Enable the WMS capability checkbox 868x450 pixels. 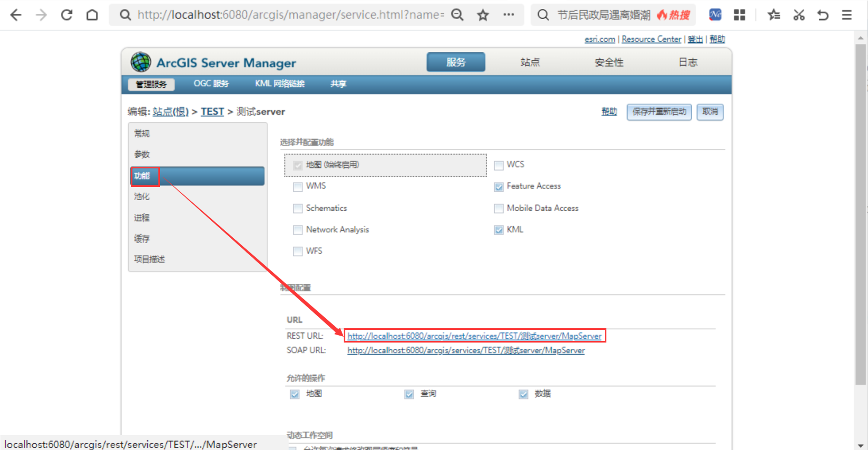(298, 186)
